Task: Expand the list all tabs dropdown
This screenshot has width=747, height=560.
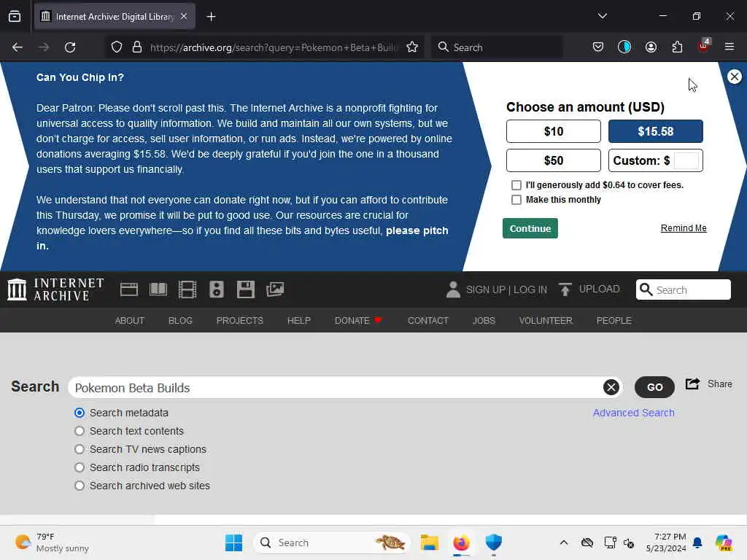Action: 602,16
